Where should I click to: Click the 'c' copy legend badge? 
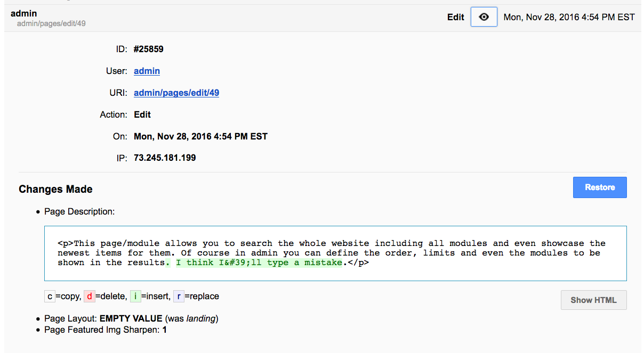(x=50, y=296)
